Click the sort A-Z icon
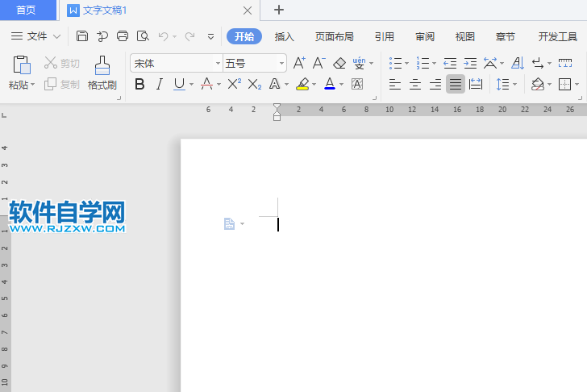 coord(518,63)
